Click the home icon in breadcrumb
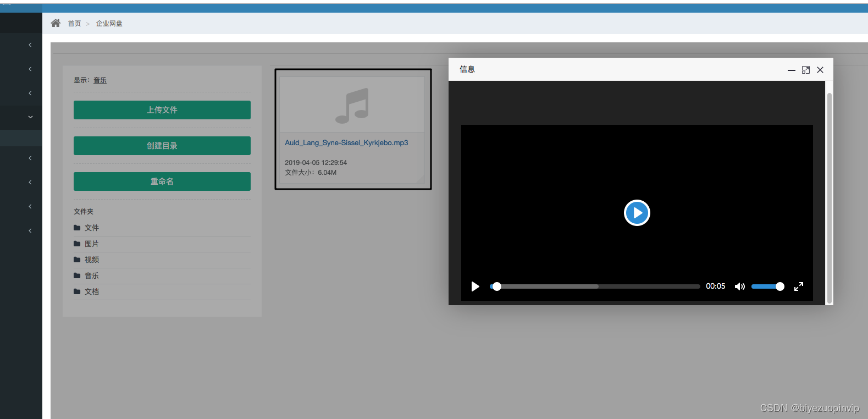868x419 pixels. click(56, 23)
